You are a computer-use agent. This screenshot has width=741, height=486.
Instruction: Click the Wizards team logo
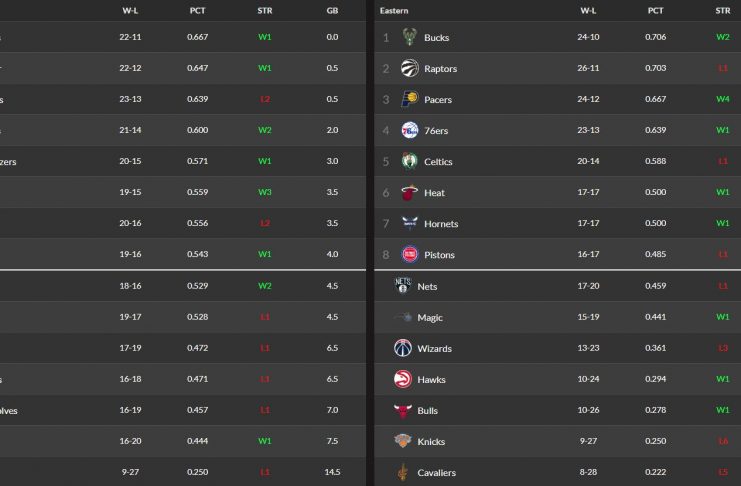(403, 348)
